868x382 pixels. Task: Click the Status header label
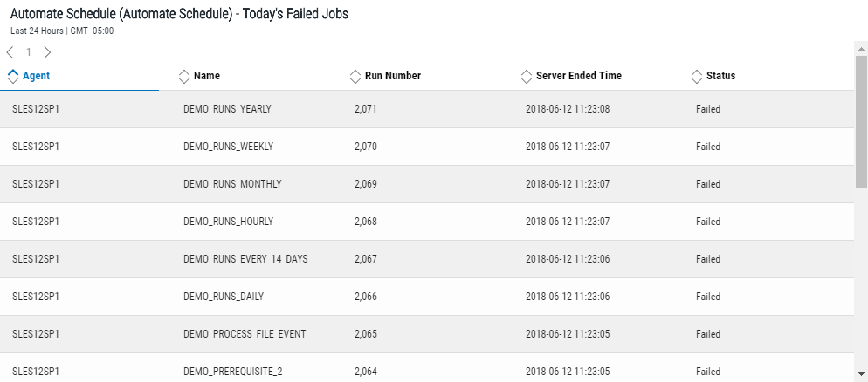pos(720,76)
